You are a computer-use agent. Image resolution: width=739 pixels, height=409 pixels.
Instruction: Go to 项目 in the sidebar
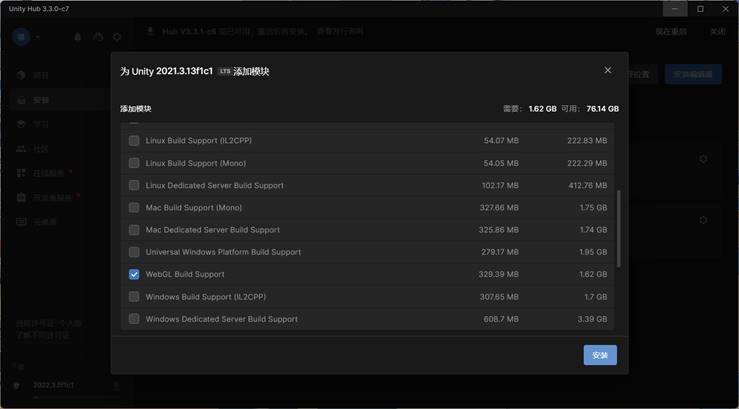40,75
